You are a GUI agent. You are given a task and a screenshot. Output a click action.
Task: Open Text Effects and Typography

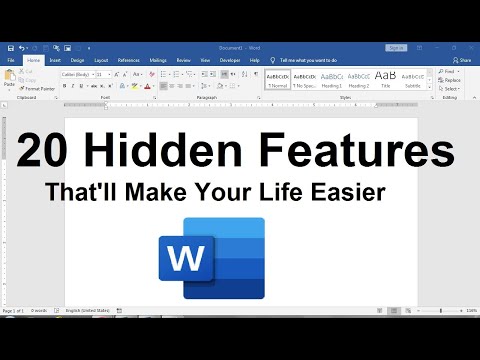click(x=122, y=86)
